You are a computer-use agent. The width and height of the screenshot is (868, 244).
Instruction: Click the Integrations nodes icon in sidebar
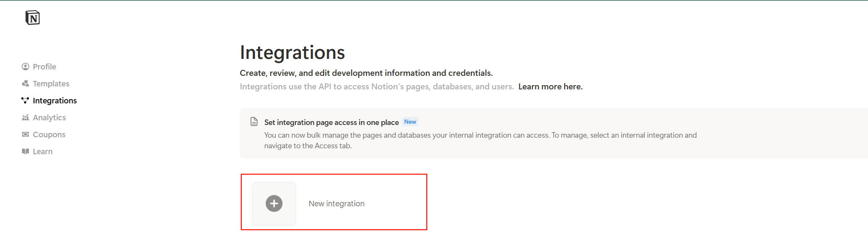click(25, 100)
